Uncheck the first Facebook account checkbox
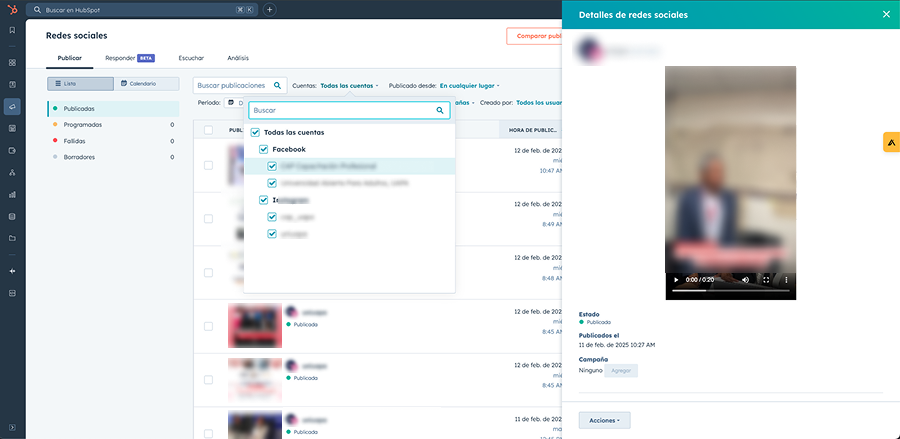The height and width of the screenshot is (439, 900). (x=273, y=166)
